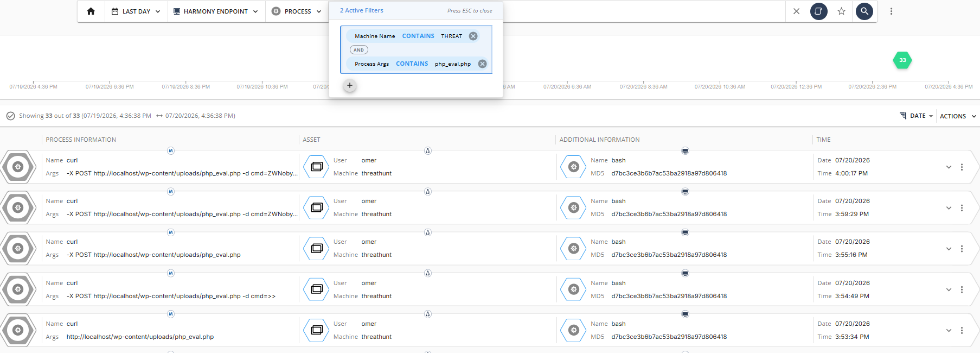Viewport: 980px width, 353px height.
Task: Open the bookmarks/book icon in the search bar
Action: (819, 11)
